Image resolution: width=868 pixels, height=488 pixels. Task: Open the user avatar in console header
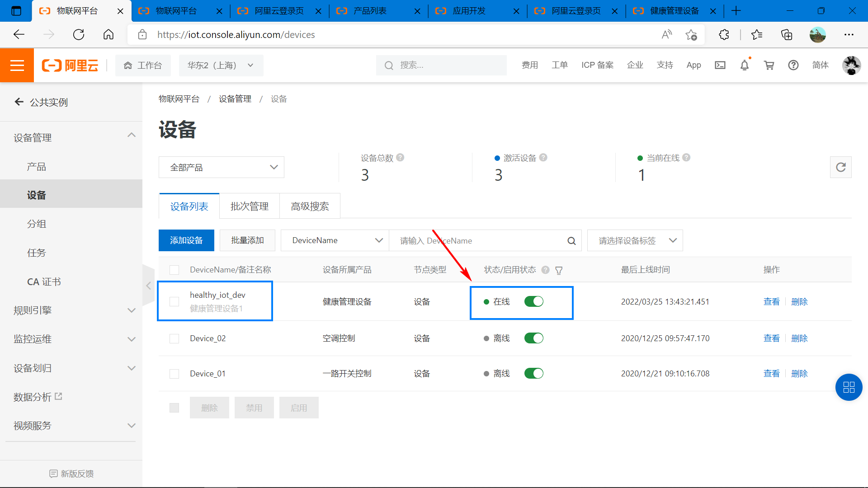[851, 65]
